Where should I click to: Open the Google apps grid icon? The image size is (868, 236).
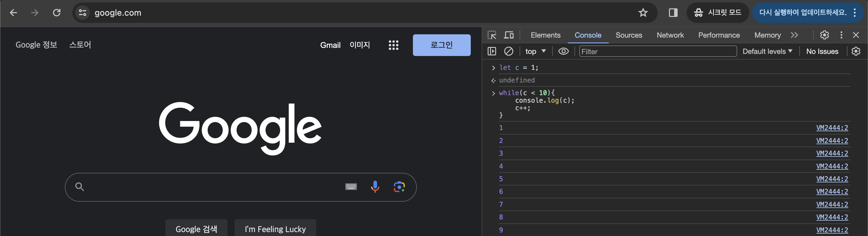point(393,45)
